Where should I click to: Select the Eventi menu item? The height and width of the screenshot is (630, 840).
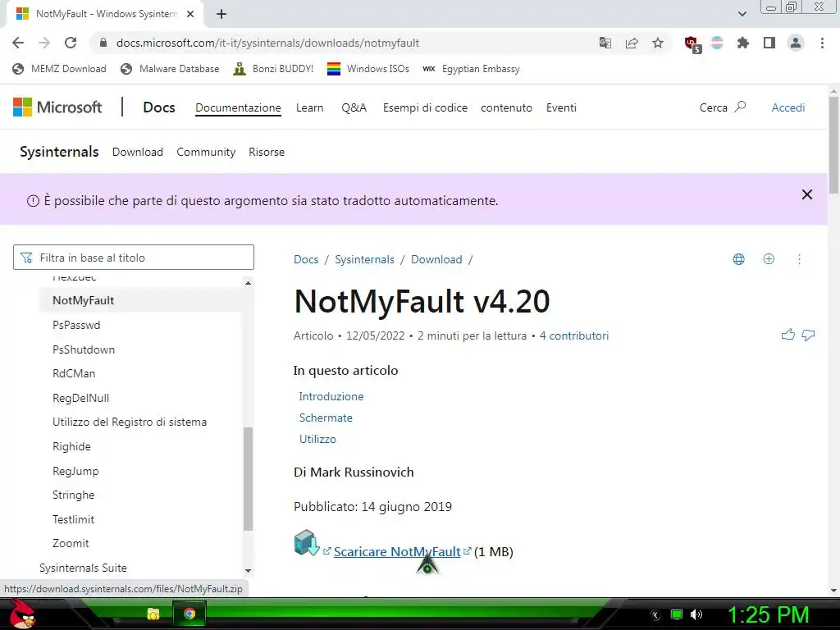coord(561,107)
